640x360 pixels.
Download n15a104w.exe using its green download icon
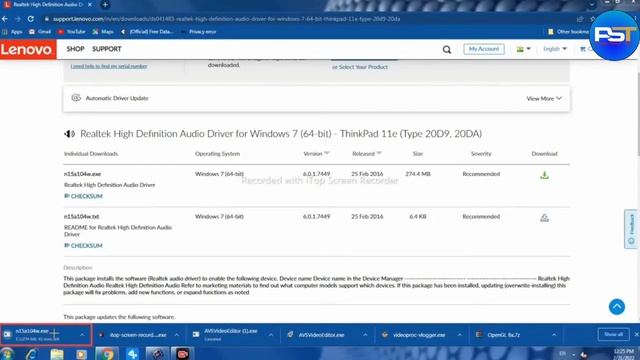coord(544,175)
